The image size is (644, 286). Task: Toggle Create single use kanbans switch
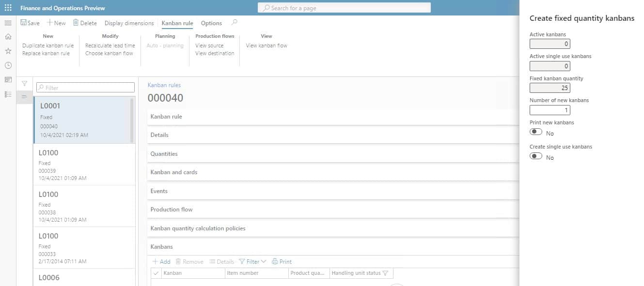[536, 156]
